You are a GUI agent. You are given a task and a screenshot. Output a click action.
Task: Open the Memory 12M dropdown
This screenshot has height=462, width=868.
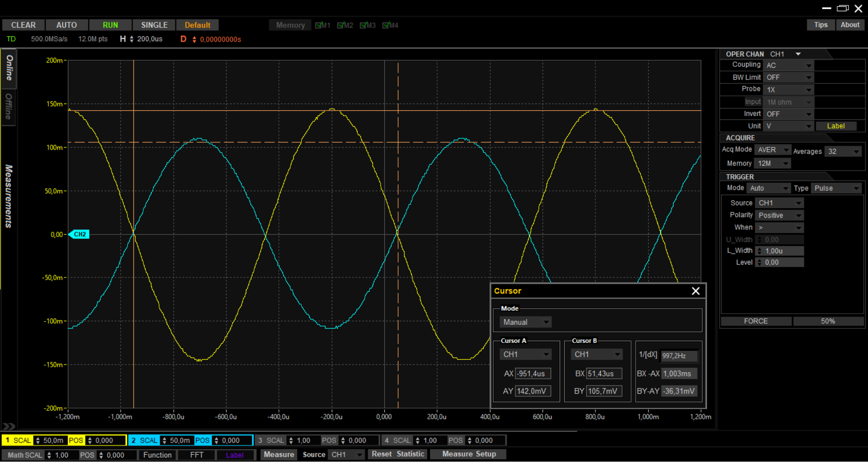tap(773, 163)
